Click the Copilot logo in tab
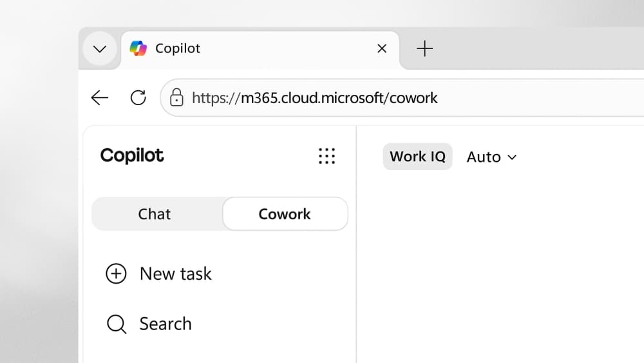The image size is (644, 363). pyautogui.click(x=138, y=48)
